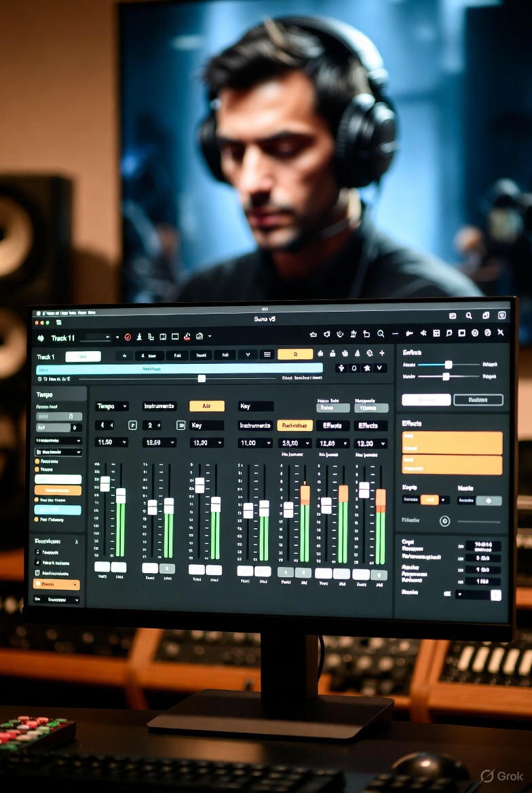Image resolution: width=532 pixels, height=793 pixels.
Task: Open the orange dropdown in the lower left panel
Action: (x=56, y=585)
